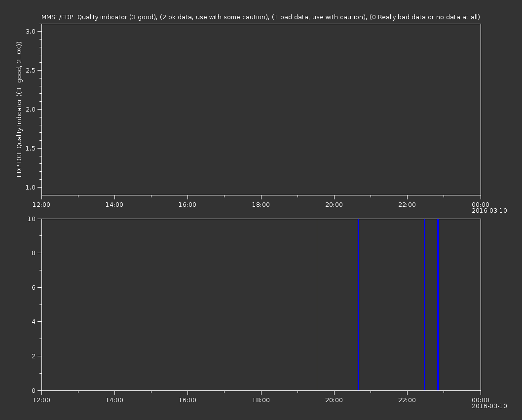Click the rightmost blue line before 23:00
This screenshot has width=522, height=420.
tap(438, 305)
